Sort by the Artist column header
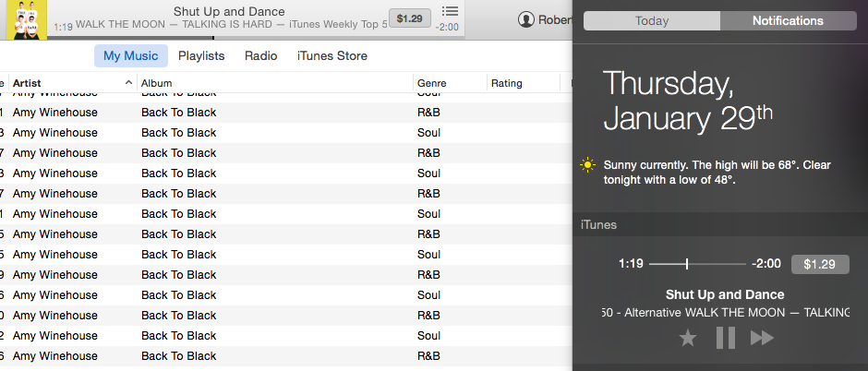Screen dimensions: 868x371 point(73,83)
